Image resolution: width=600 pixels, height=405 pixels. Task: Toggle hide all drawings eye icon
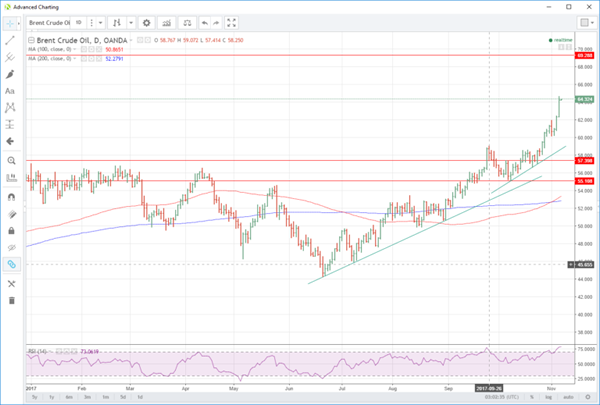point(11,247)
